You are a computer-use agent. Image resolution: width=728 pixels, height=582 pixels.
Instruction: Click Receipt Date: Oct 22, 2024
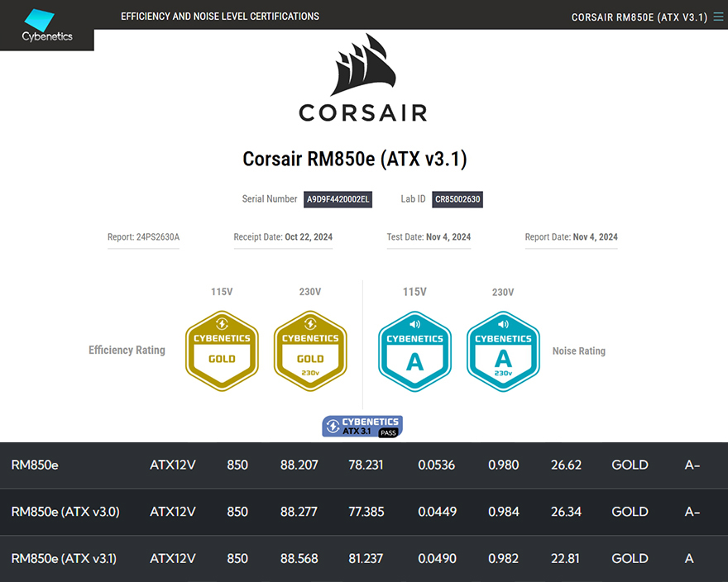point(283,236)
